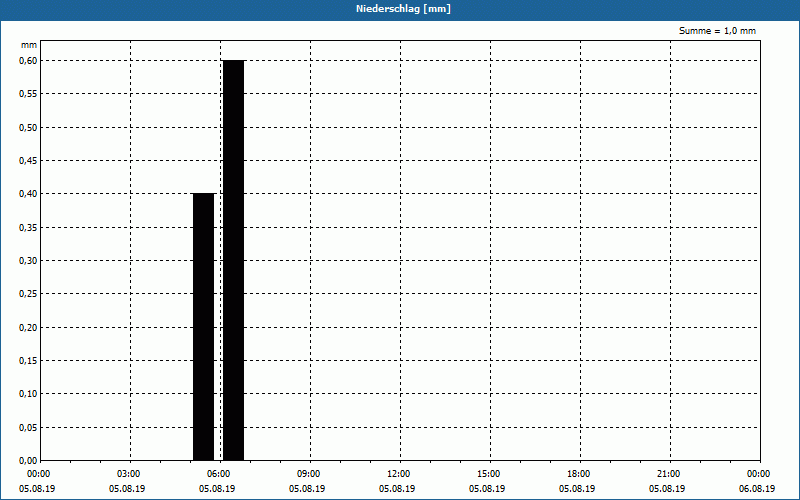Click the 06:00 time label
Viewport: 800px width, 500px height.
tap(217, 474)
